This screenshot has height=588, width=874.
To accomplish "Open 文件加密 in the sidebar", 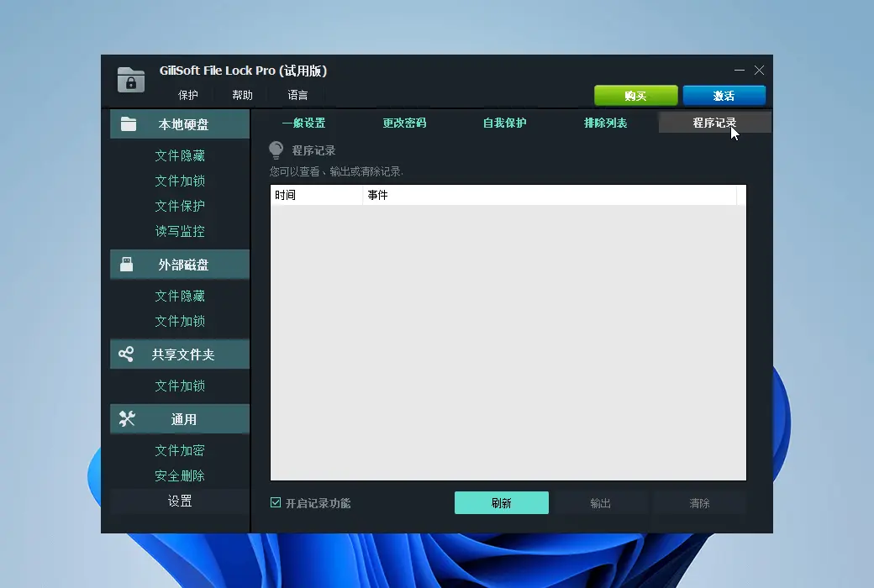I will point(180,450).
